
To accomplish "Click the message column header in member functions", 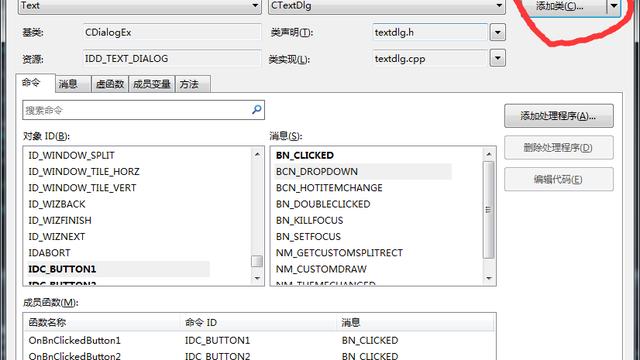I will click(416, 322).
